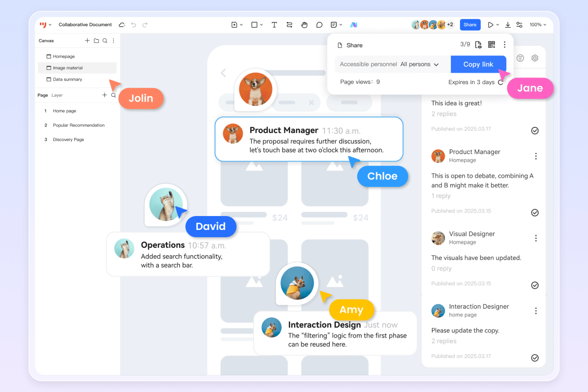
Task: Click the Operations comment card
Action: 188,254
